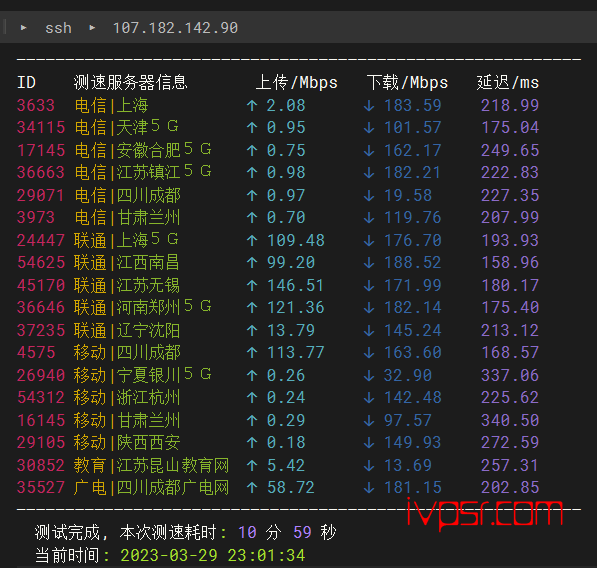Select 教育|江苏昆山教育网 server entry
Screen dimensions: 597x568
click(152, 465)
